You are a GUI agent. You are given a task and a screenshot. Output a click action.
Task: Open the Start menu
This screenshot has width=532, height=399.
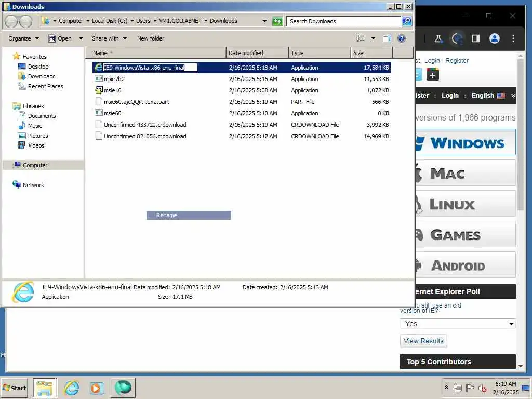14,388
